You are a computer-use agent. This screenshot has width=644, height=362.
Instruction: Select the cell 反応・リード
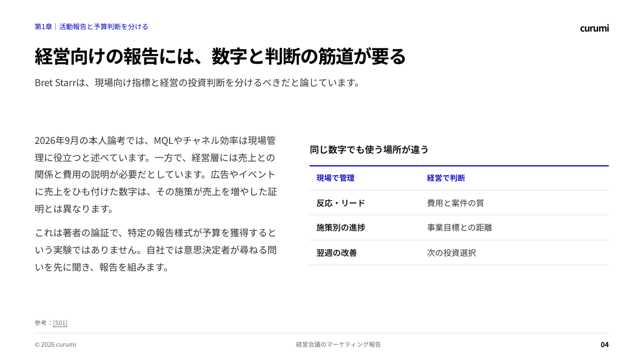(x=341, y=203)
